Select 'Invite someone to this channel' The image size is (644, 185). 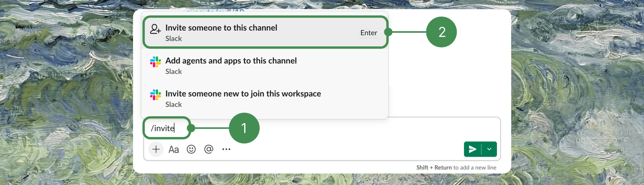(x=265, y=32)
